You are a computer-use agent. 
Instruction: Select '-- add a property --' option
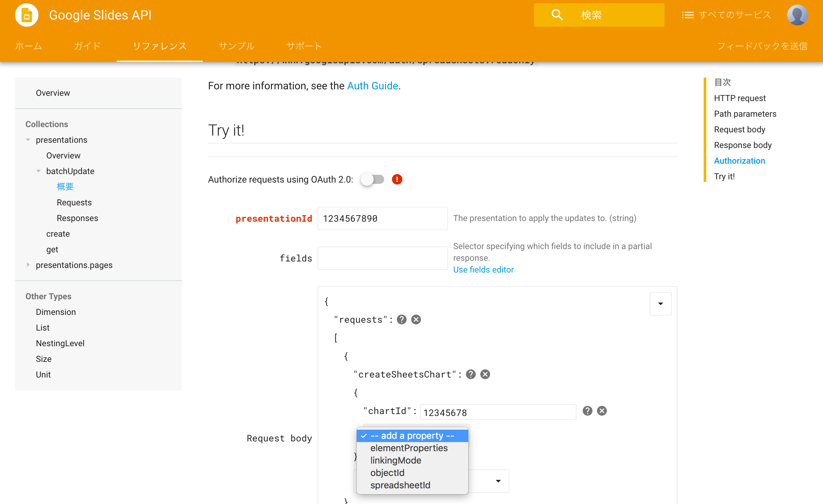[x=412, y=436]
